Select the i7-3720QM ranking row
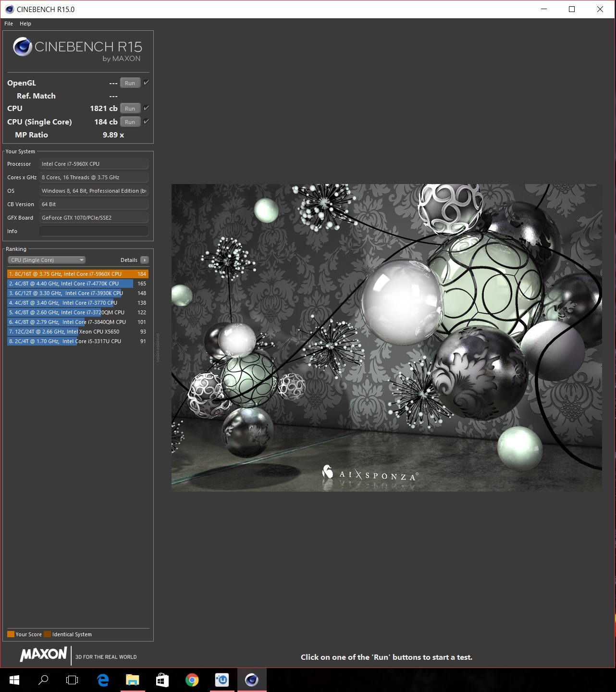616x692 pixels. pos(78,312)
